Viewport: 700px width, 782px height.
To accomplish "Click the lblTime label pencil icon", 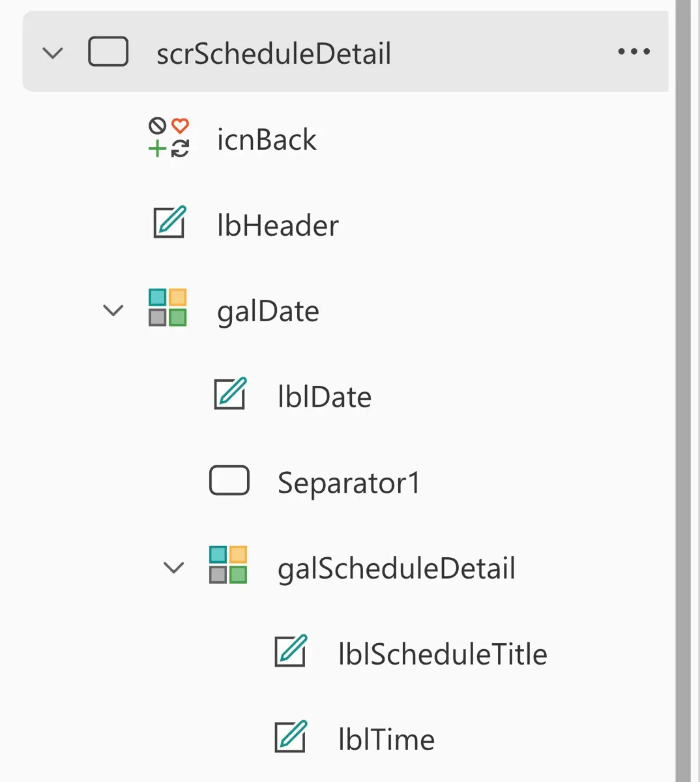I will (x=291, y=736).
